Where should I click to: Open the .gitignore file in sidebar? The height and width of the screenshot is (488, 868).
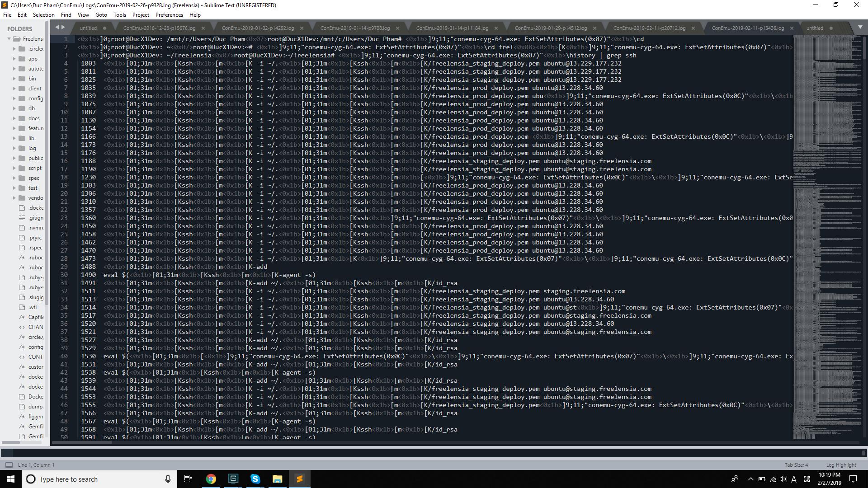click(36, 218)
